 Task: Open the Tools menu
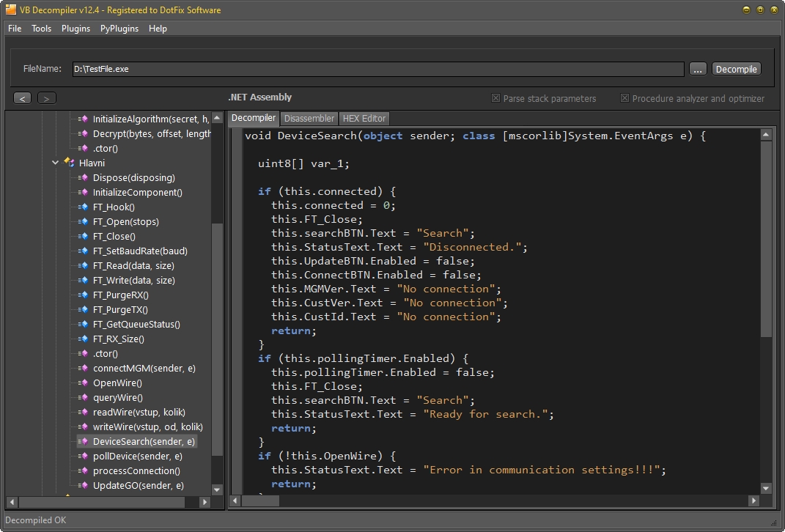(x=42, y=29)
